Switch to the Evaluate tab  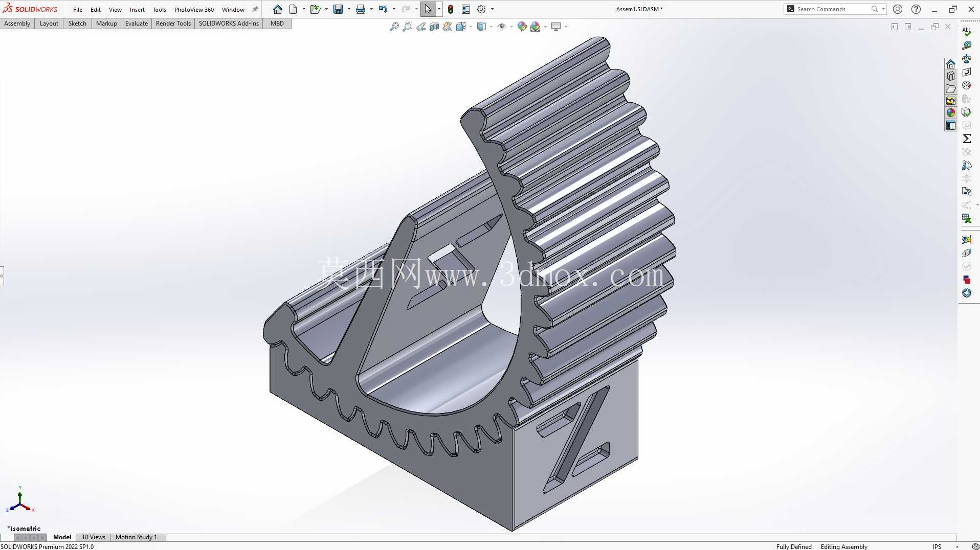click(136, 24)
